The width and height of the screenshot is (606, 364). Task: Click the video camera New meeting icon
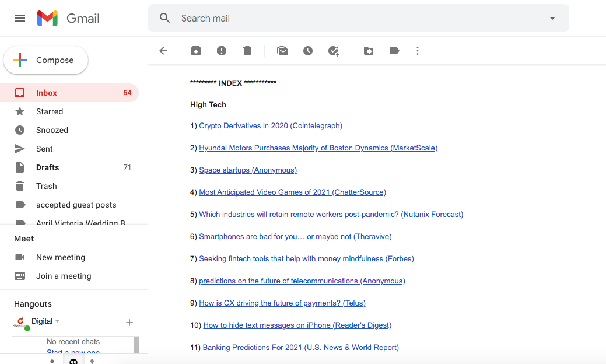pyautogui.click(x=20, y=257)
